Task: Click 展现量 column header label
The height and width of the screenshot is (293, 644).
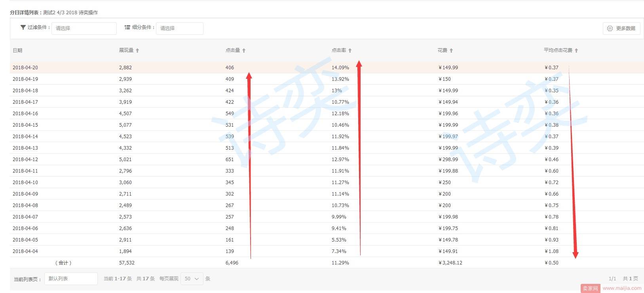Action: point(126,50)
